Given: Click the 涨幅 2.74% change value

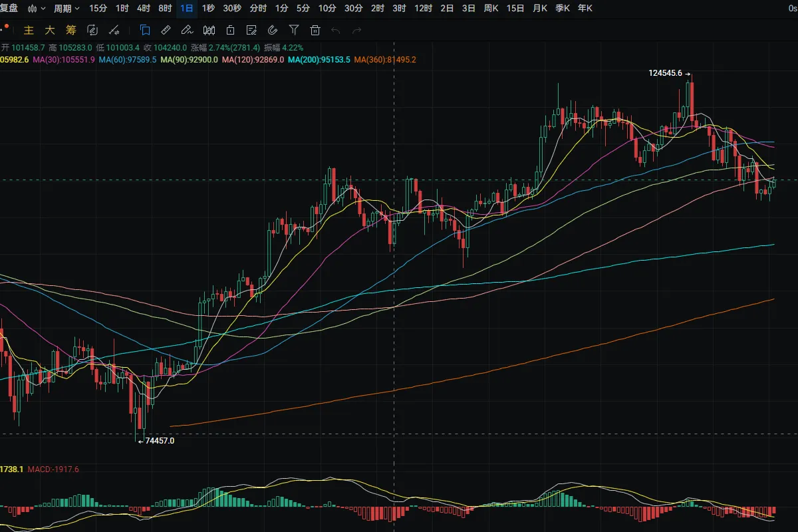Looking at the screenshot, I should [225, 48].
